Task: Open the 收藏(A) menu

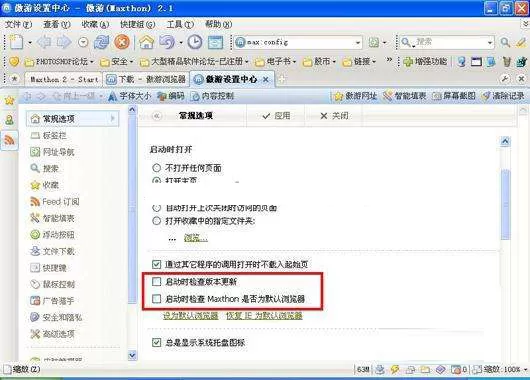Action: pyautogui.click(x=95, y=24)
